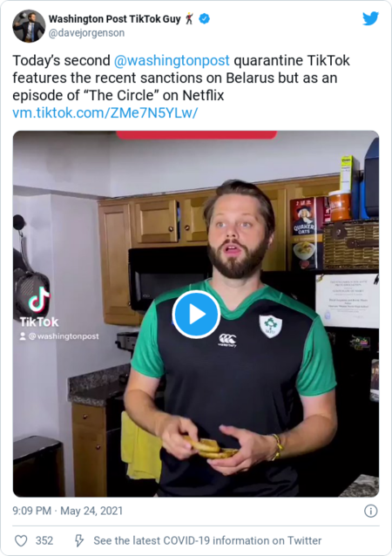Click the dancing man emoji beside name

(190, 18)
